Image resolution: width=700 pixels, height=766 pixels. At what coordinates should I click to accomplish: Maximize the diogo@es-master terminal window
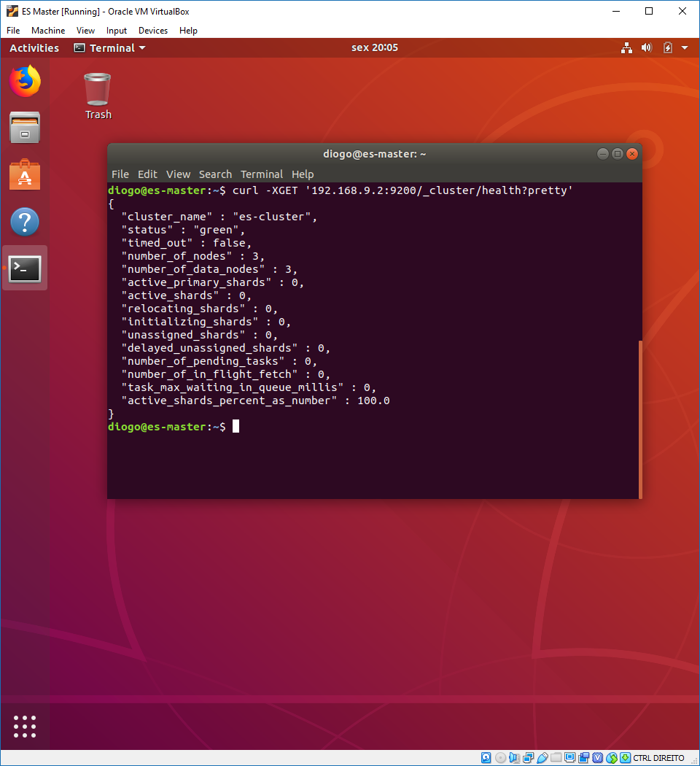coord(618,154)
